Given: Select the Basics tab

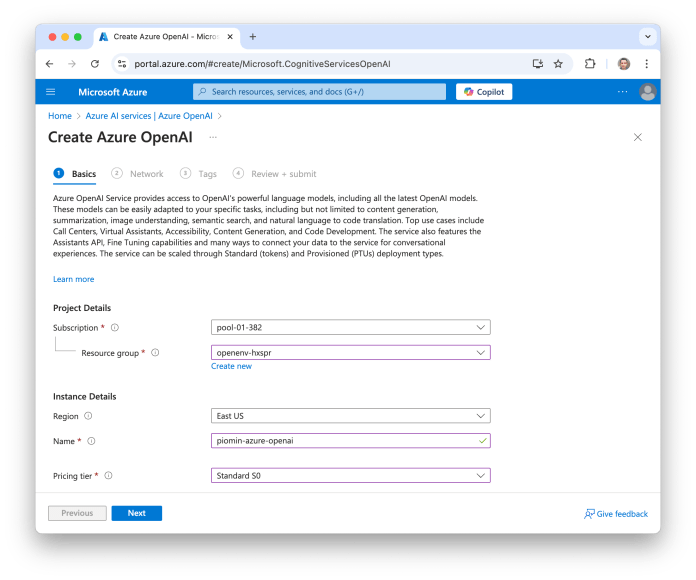Looking at the screenshot, I should click(75, 174).
